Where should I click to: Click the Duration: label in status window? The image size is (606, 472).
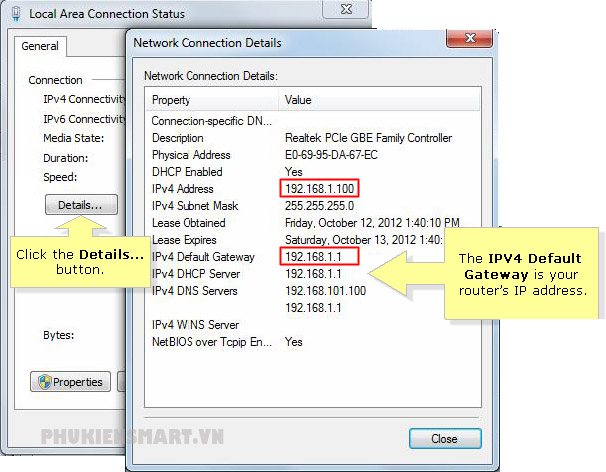tap(66, 158)
